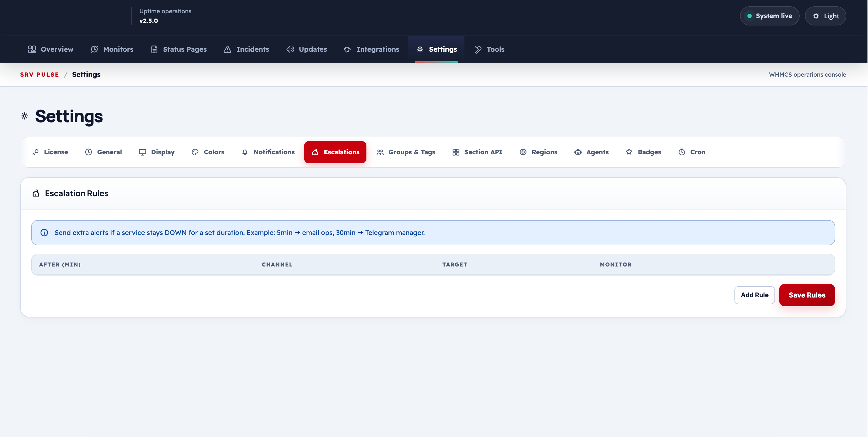Click the System live status pill

point(770,16)
